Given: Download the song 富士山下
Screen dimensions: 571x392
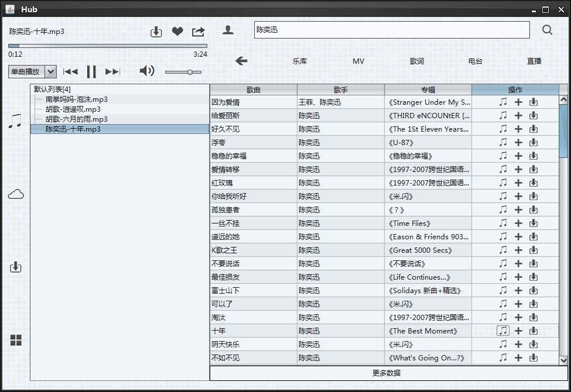Looking at the screenshot, I should (x=534, y=290).
